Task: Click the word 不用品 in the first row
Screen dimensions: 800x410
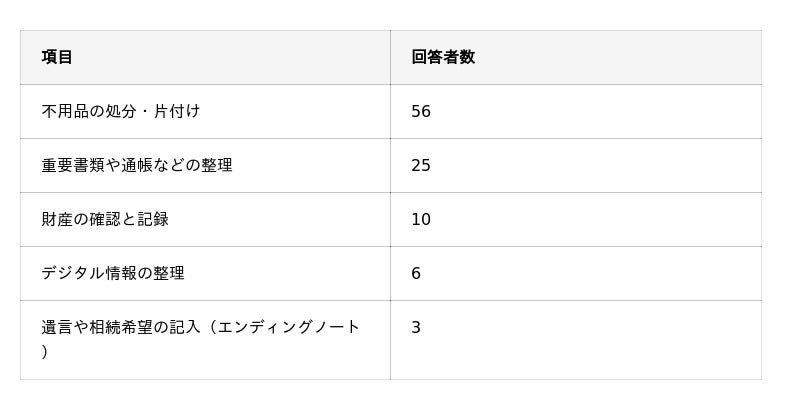Action: pos(65,111)
